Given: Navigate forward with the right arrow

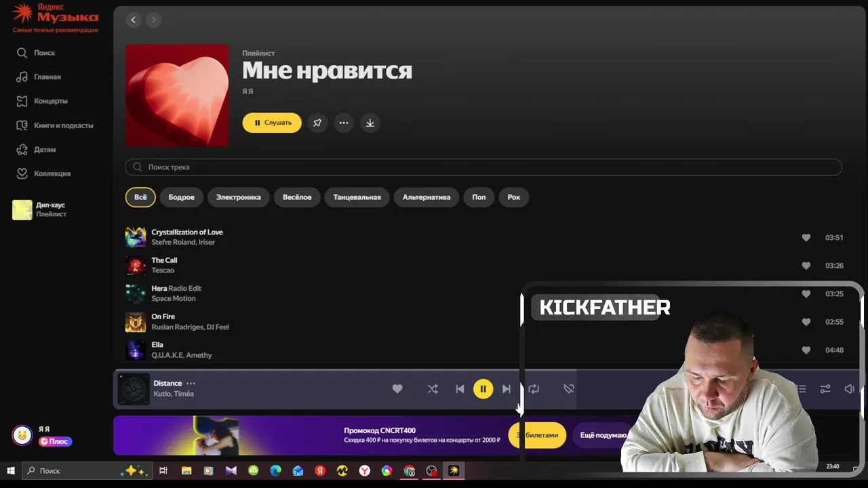Looking at the screenshot, I should [153, 20].
